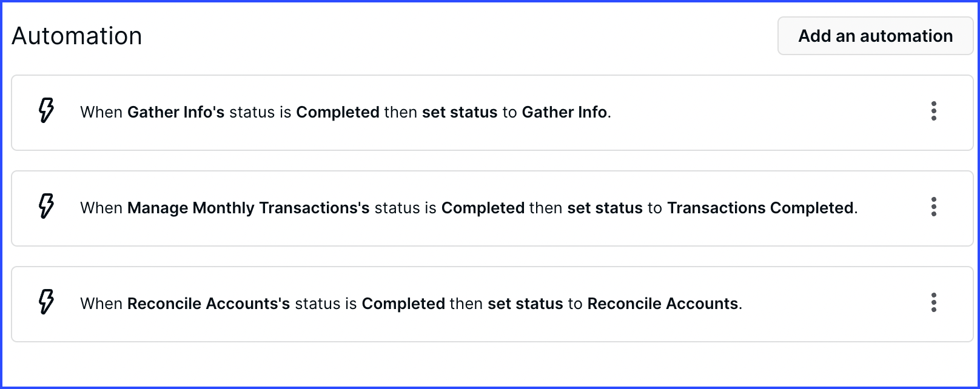Click lightning icon beside Manage Monthly Transactions rule
This screenshot has height=389, width=980.
(46, 207)
